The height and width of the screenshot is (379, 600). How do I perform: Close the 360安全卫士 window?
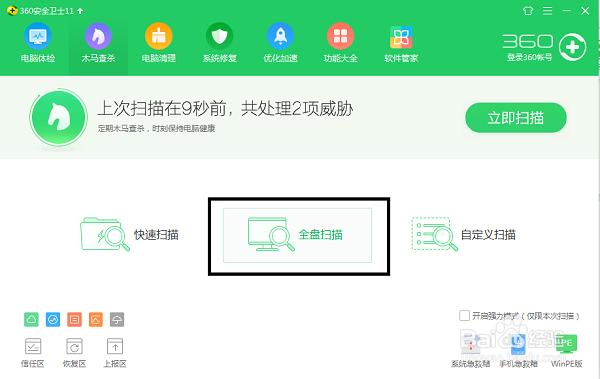[x=585, y=11]
